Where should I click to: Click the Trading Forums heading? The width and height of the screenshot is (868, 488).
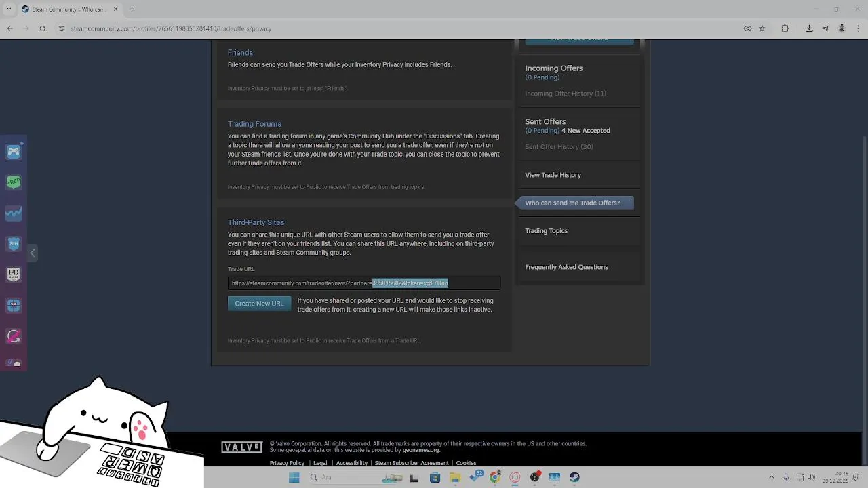pyautogui.click(x=254, y=124)
